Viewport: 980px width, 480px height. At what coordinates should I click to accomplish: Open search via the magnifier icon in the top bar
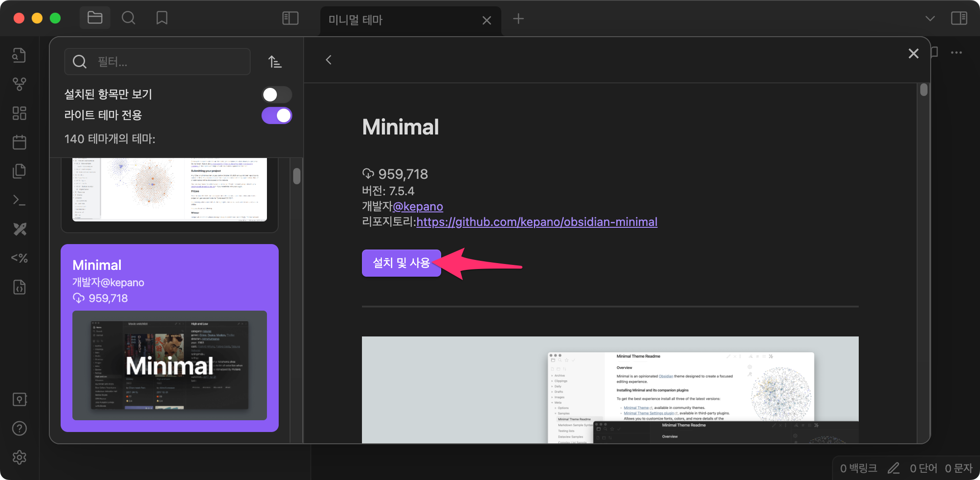click(128, 18)
